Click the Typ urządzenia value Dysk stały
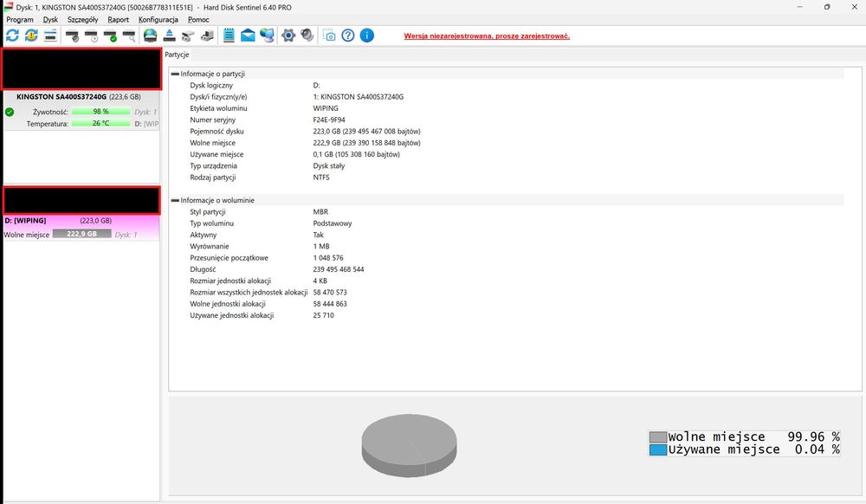The width and height of the screenshot is (866, 504). [x=329, y=165]
